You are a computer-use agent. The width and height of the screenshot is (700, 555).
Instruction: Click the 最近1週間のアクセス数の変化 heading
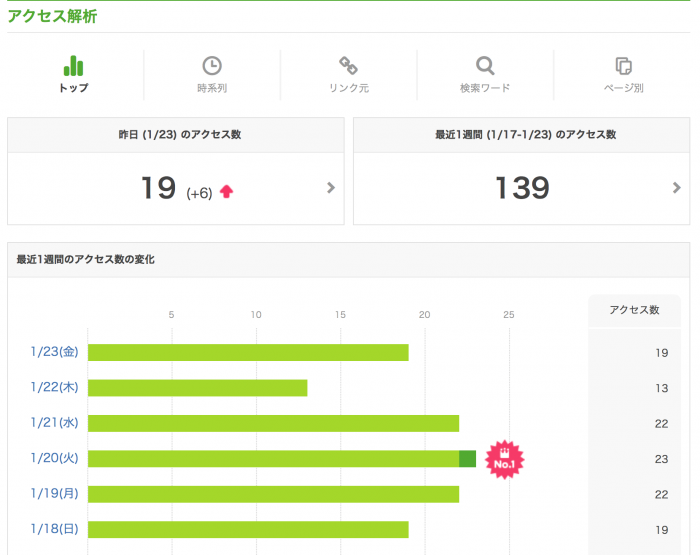(86, 259)
